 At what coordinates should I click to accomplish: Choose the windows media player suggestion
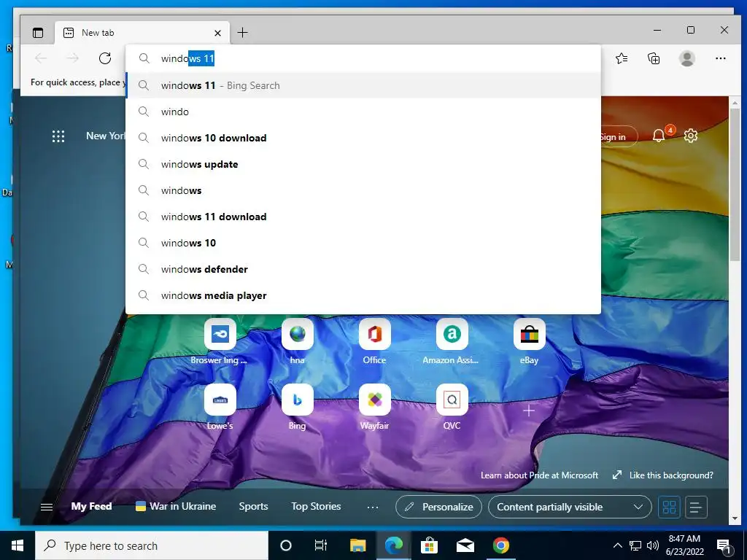pos(363,296)
